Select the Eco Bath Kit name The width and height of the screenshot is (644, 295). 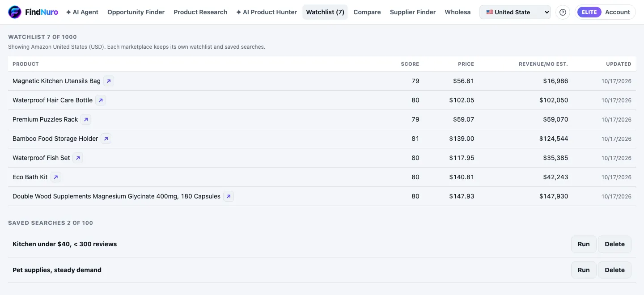30,177
